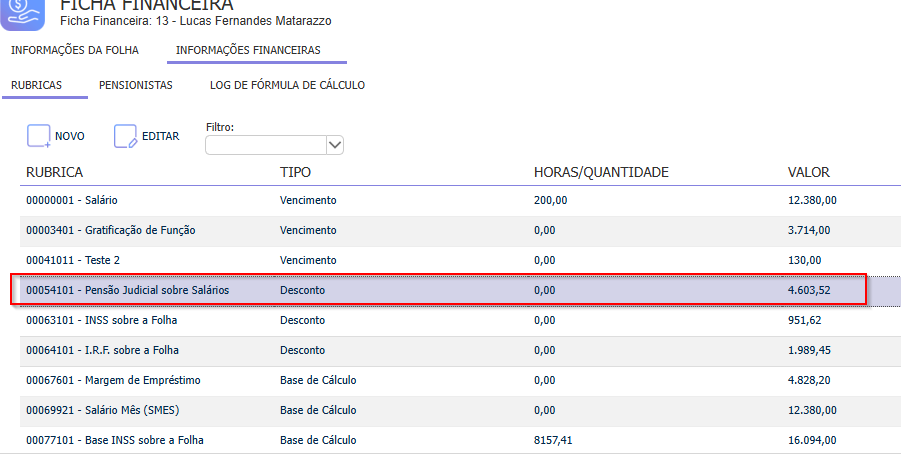Image resolution: width=901 pixels, height=454 pixels.
Task: Sort by the Rubrica column header
Action: click(x=54, y=173)
